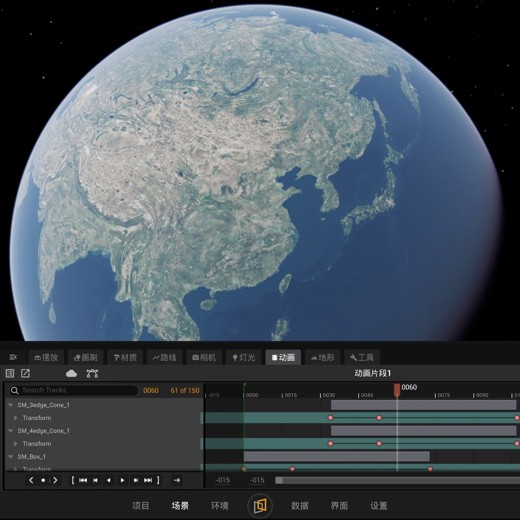
Task: Collapse the SM_Box_1 track
Action: click(11, 456)
